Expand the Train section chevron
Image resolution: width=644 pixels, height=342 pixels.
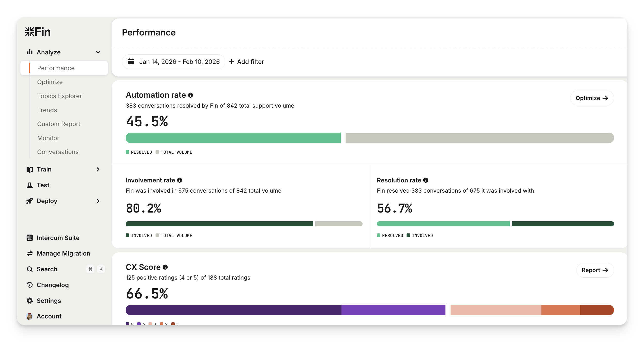pos(98,169)
